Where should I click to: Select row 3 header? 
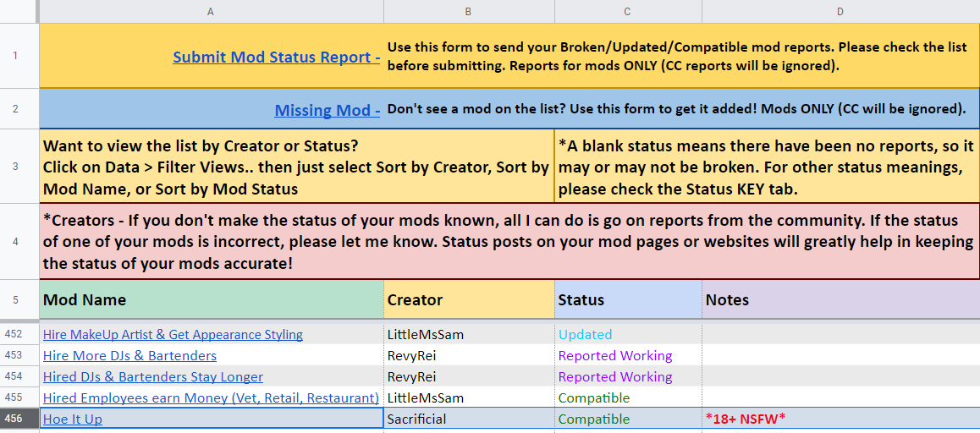pyautogui.click(x=19, y=167)
